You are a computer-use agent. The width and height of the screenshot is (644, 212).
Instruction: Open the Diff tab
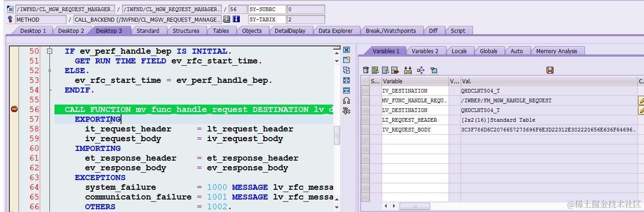(x=433, y=31)
